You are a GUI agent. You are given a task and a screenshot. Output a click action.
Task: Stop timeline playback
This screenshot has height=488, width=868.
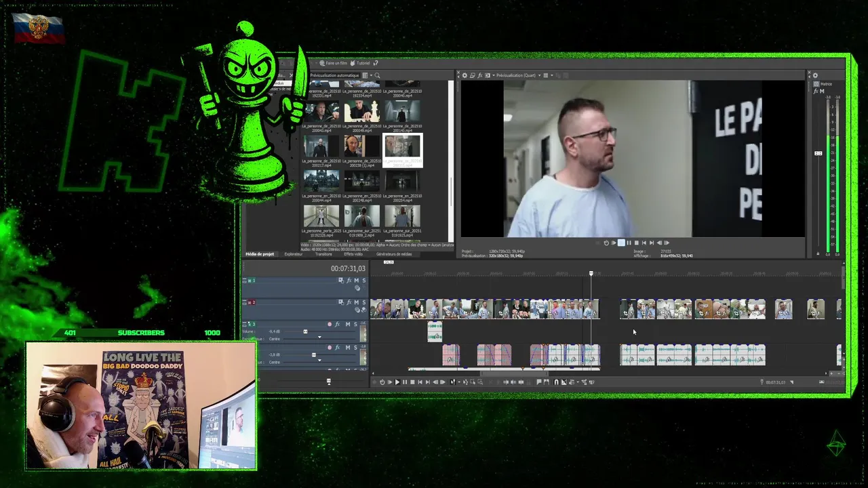click(x=412, y=382)
